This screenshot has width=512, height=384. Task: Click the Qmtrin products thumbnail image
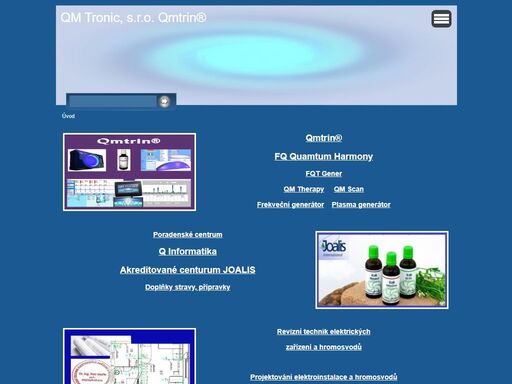pyautogui.click(x=129, y=172)
